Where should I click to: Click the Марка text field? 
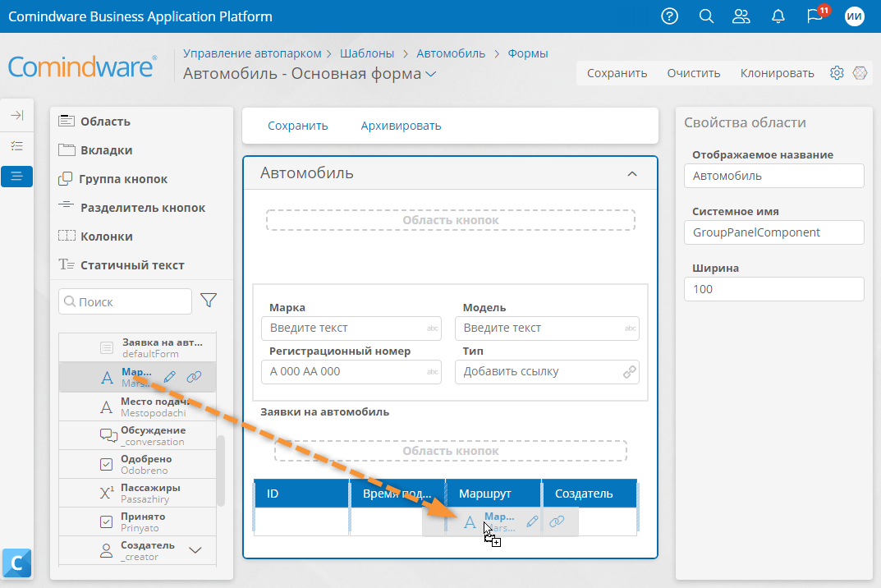[351, 328]
